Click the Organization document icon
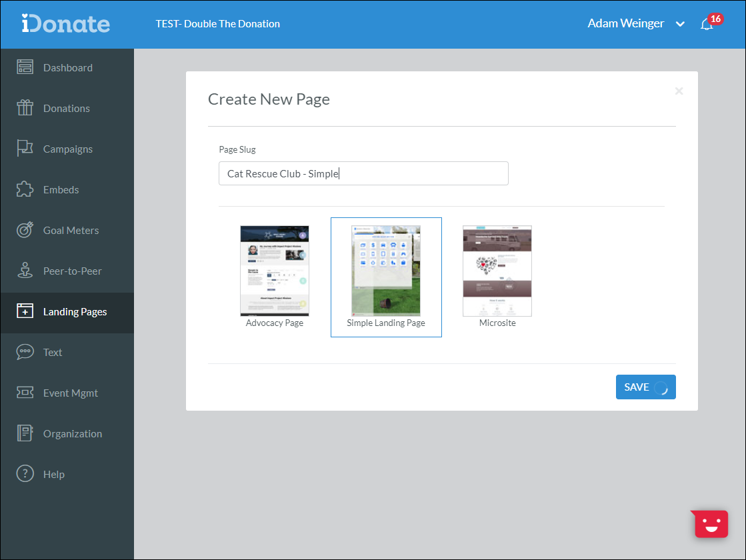This screenshot has width=746, height=560. point(25,433)
